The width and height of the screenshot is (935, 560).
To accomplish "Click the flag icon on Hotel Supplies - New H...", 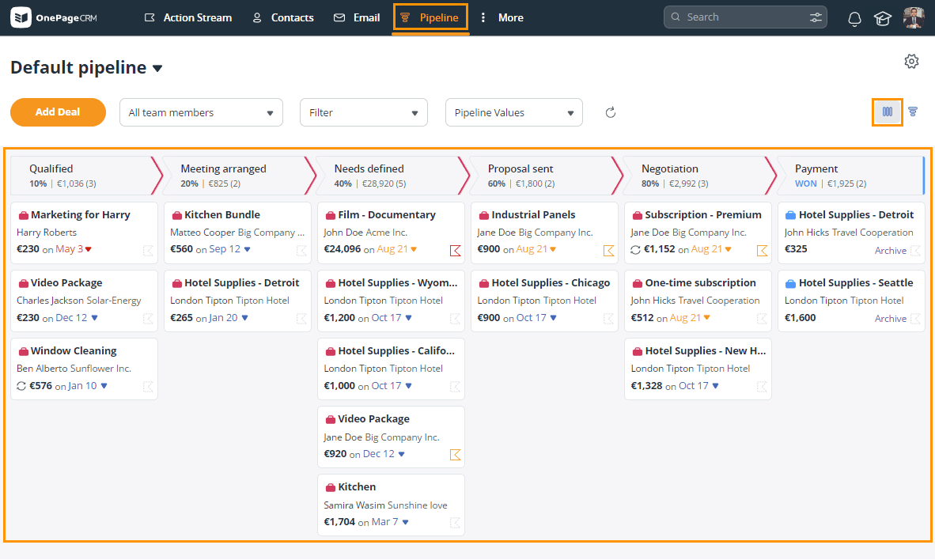I will [x=762, y=387].
